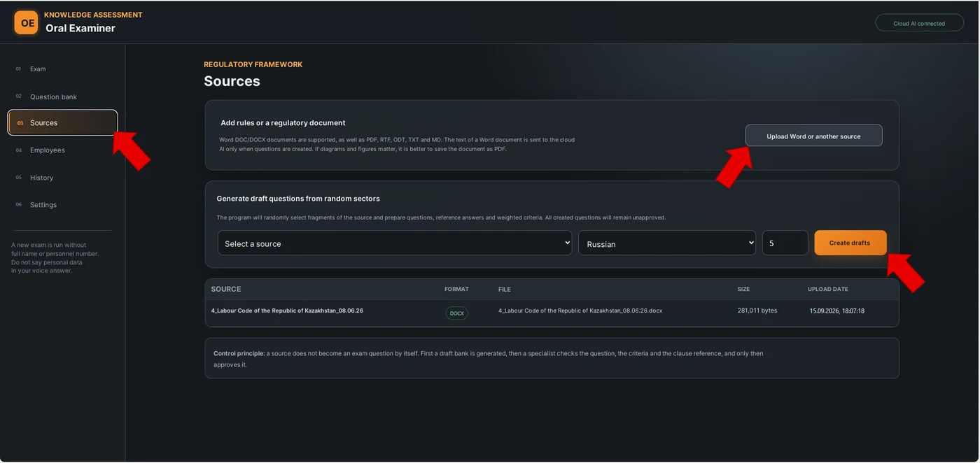Click the FORMAT column header

[456, 289]
